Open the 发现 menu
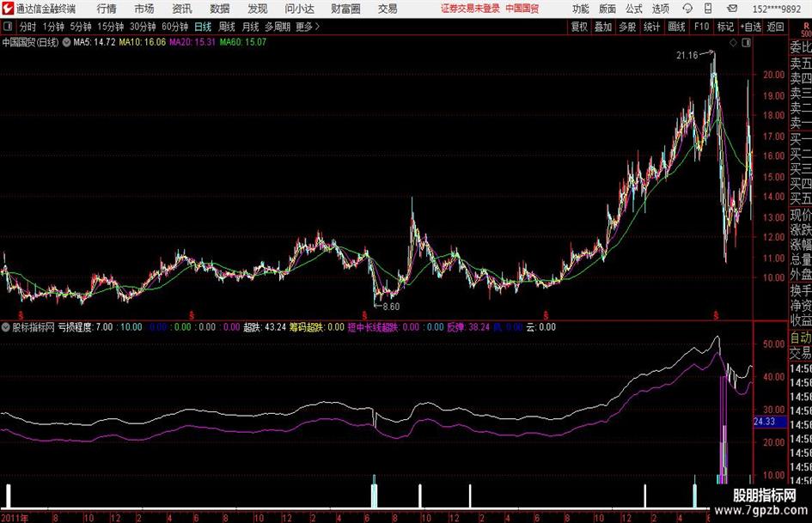 point(258,9)
